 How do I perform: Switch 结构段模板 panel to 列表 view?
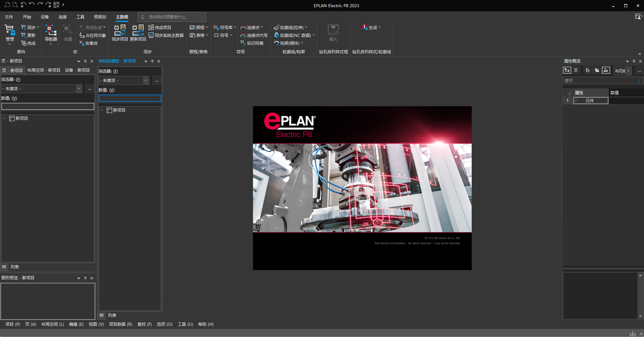tap(112, 315)
